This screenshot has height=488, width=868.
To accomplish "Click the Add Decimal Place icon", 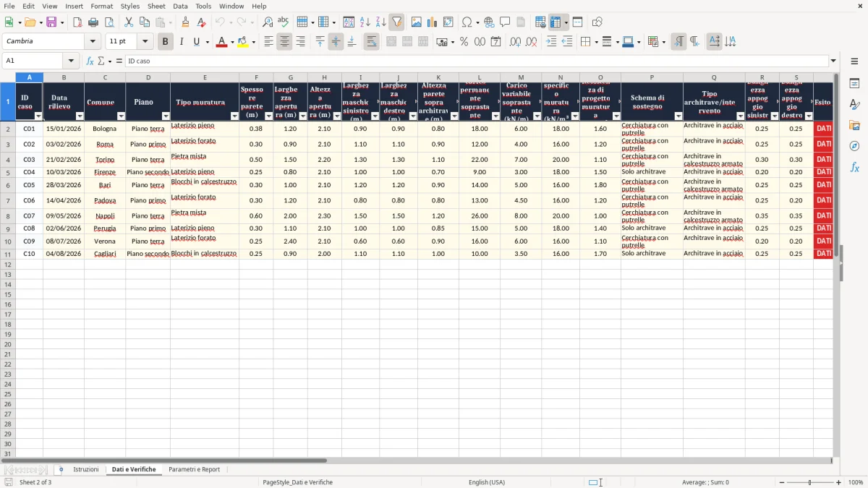I will pos(515,42).
